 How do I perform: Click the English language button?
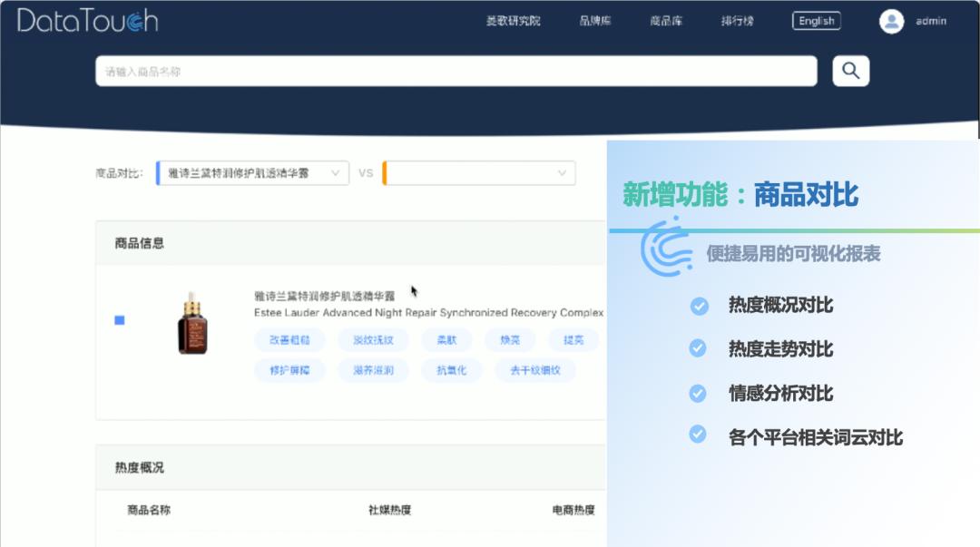click(x=815, y=20)
